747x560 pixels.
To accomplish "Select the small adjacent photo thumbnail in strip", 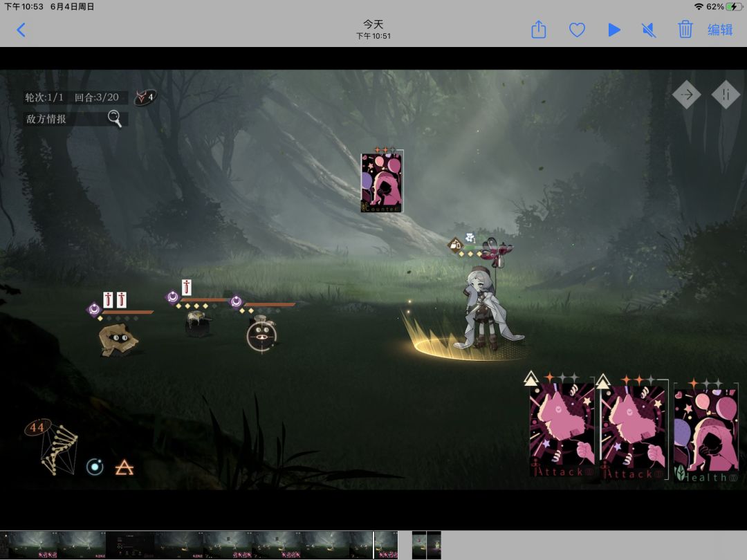I will pyautogui.click(x=426, y=545).
